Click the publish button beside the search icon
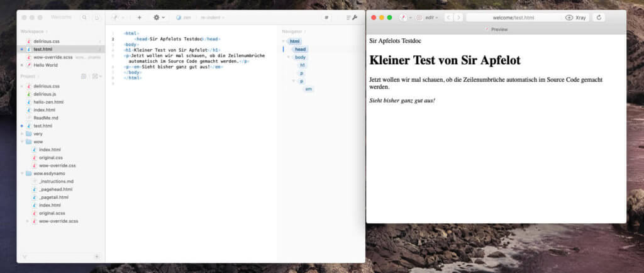Viewport: 644px width, 273px height. tap(96, 18)
